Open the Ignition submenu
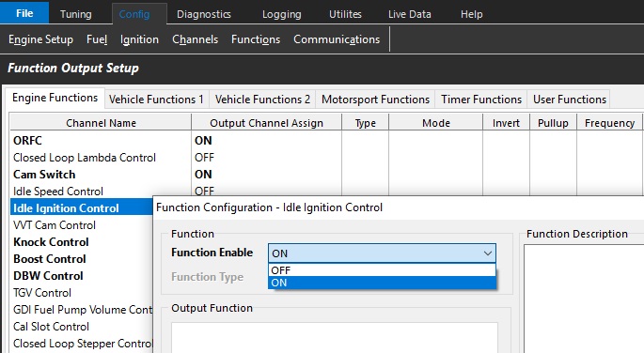This screenshot has width=644, height=353. pyautogui.click(x=139, y=39)
